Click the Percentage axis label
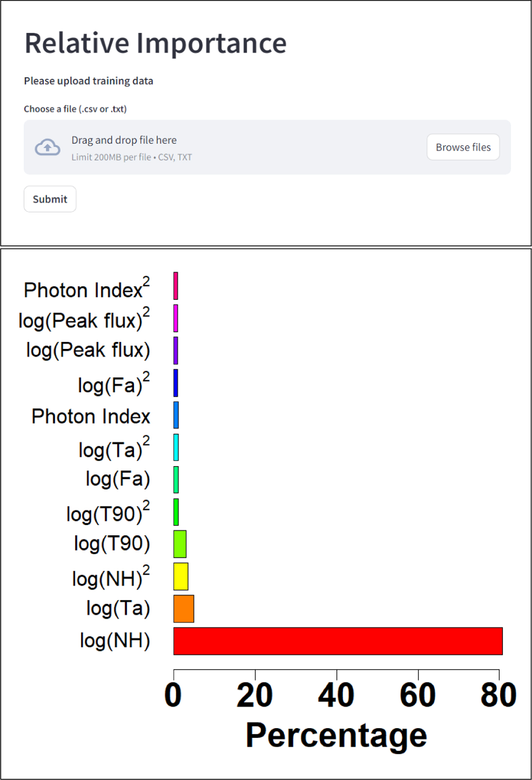Viewport: 532px width, 780px height. pos(336,736)
